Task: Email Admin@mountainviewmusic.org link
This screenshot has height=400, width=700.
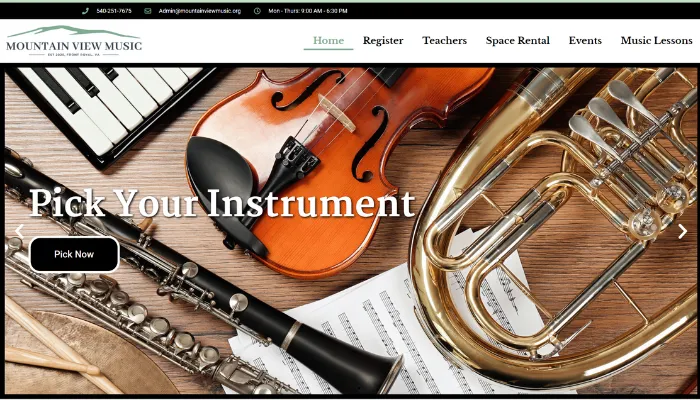Action: pyautogui.click(x=200, y=11)
